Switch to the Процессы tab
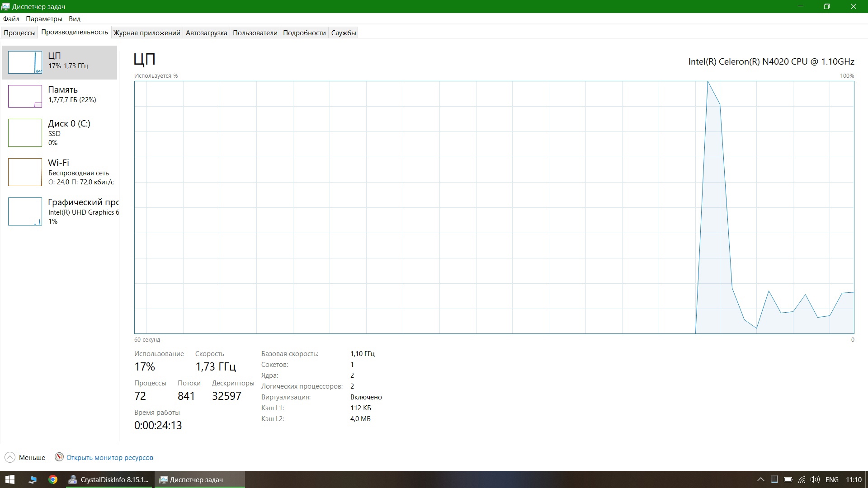 [x=19, y=33]
